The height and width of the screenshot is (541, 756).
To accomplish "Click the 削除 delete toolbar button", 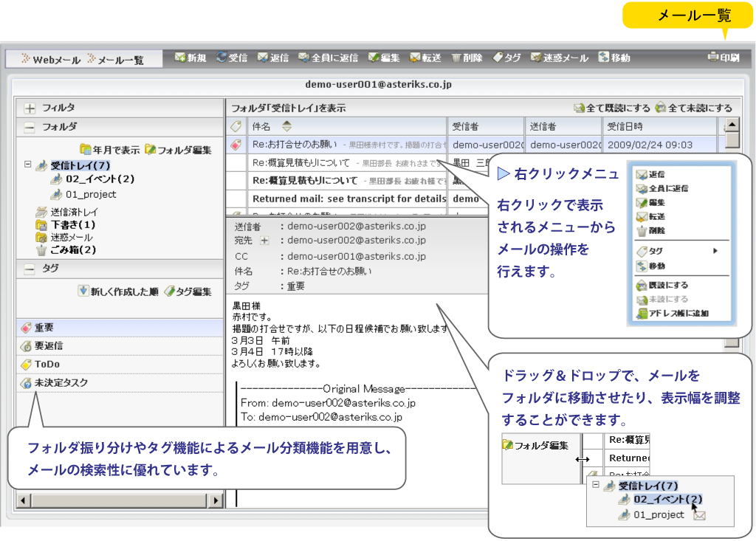I will pyautogui.click(x=467, y=58).
